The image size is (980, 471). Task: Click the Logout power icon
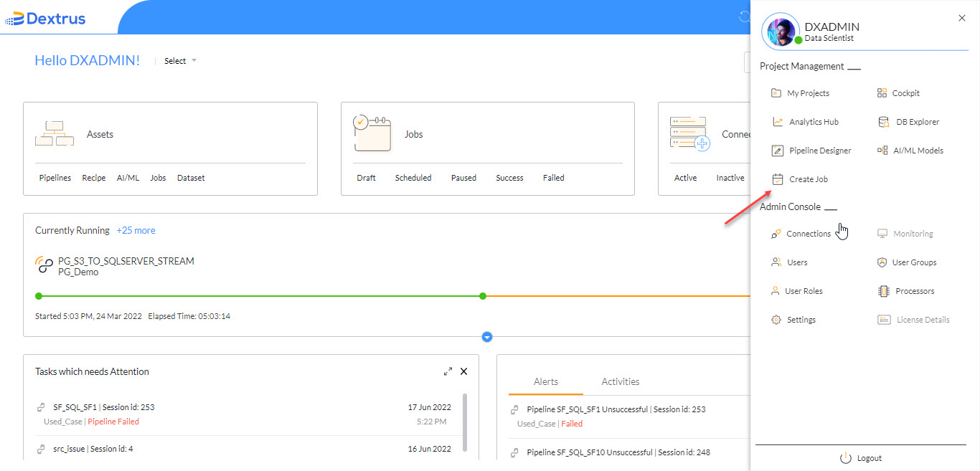[x=845, y=458]
